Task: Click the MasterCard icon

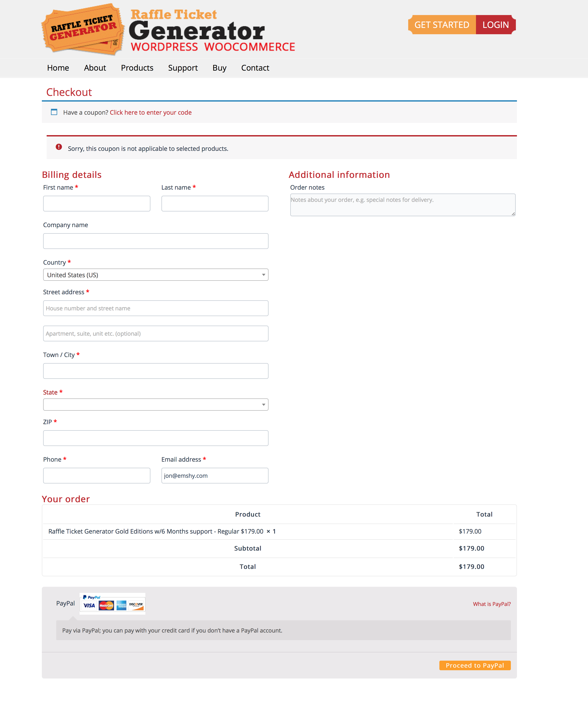Action: [106, 605]
